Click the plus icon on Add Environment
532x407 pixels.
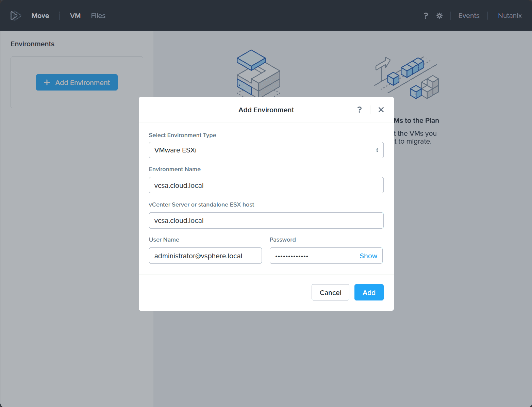(47, 82)
